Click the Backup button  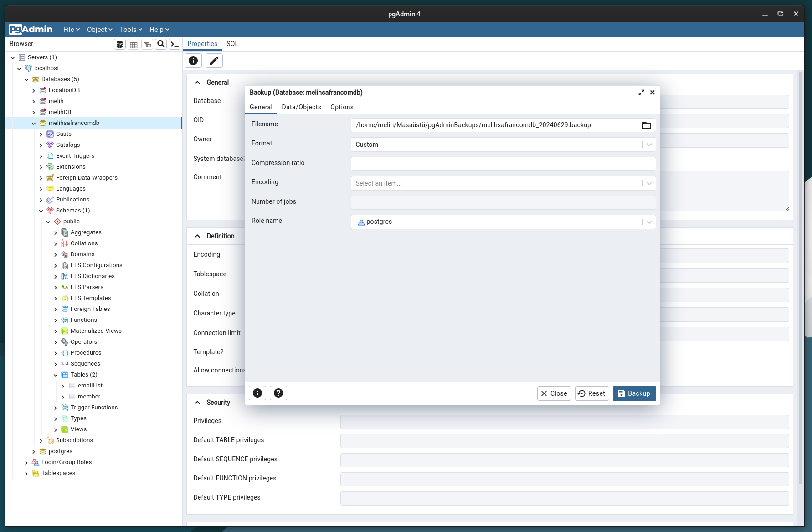click(634, 393)
